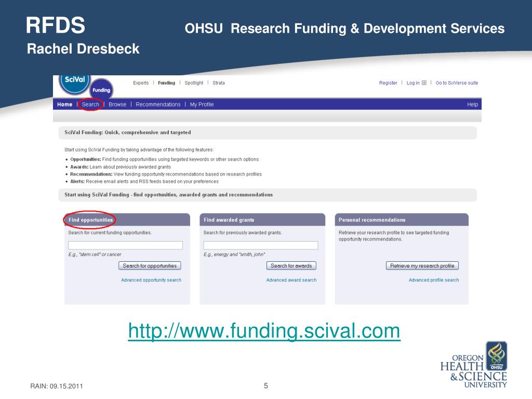532x399 pixels.
Task: Open the Spotlight tab
Action: coord(194,83)
